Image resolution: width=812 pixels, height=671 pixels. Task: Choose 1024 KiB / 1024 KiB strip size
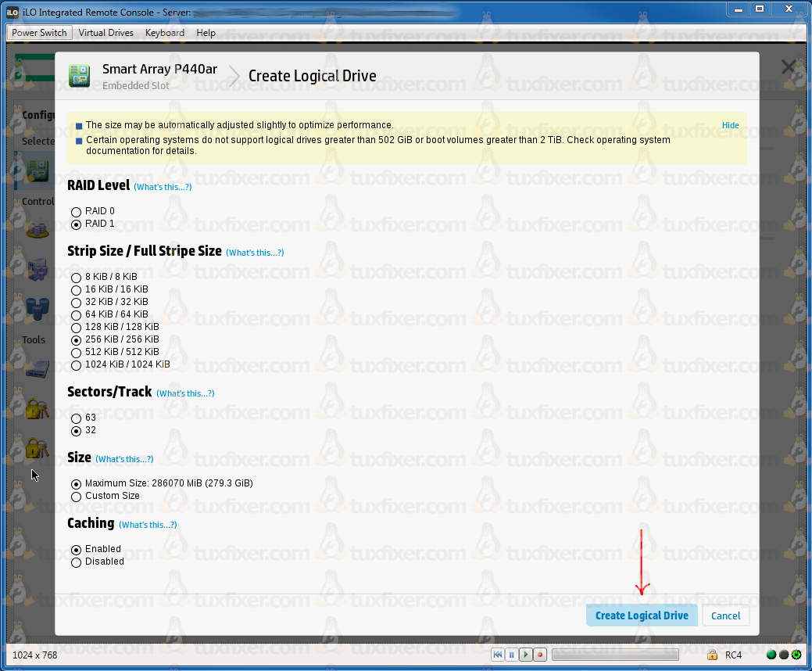point(76,365)
